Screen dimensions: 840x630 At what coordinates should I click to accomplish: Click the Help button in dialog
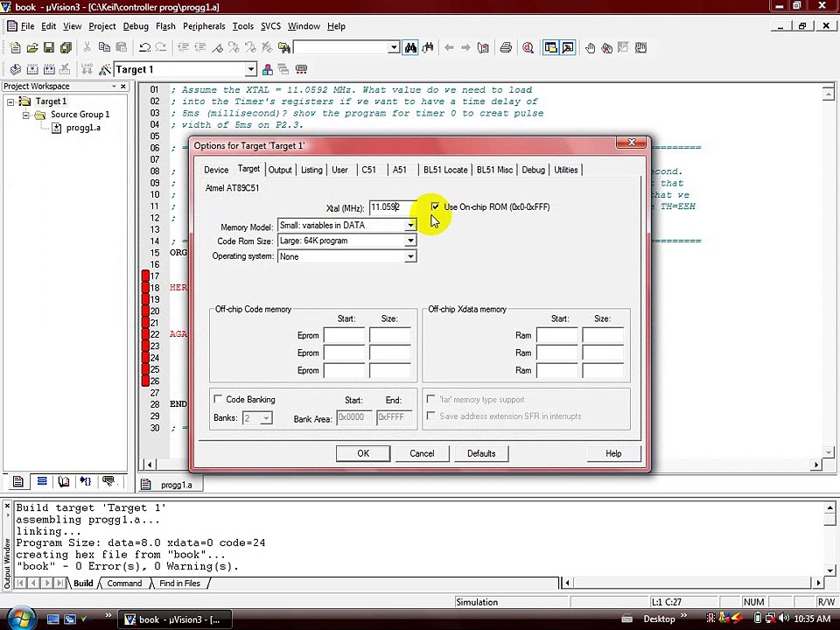click(613, 453)
